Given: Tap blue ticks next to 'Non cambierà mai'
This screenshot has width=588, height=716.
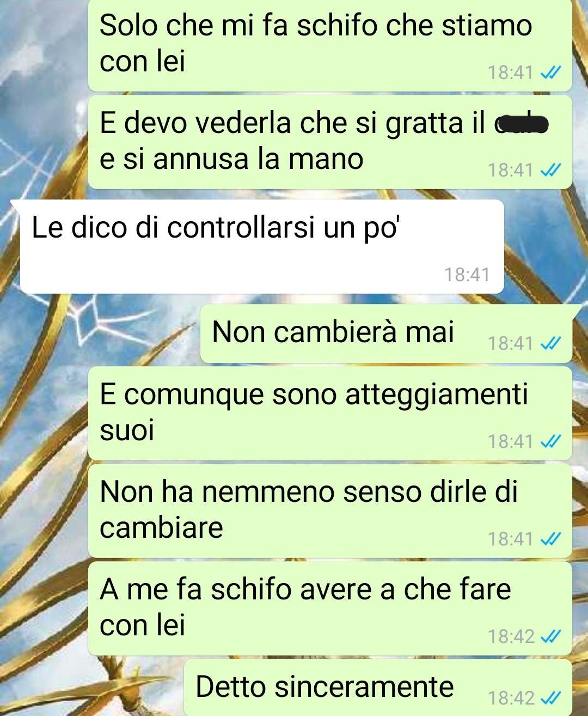Looking at the screenshot, I should [550, 343].
